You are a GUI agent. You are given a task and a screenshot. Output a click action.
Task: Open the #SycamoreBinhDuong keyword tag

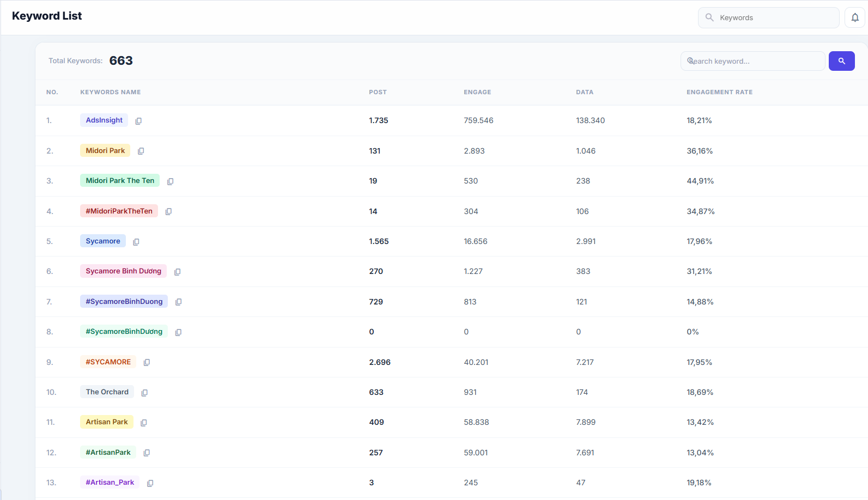(x=124, y=302)
